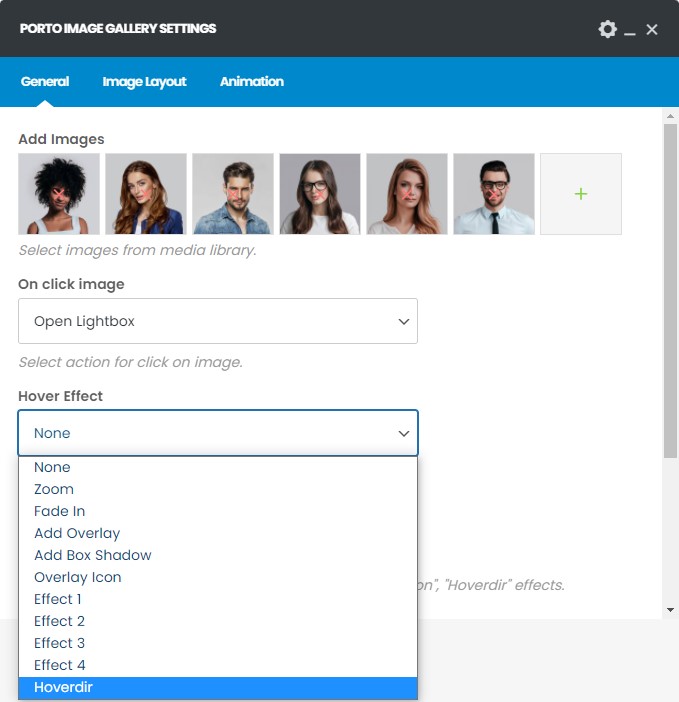Choose Effect 1 from the list
The height and width of the screenshot is (702, 679).
(218, 599)
